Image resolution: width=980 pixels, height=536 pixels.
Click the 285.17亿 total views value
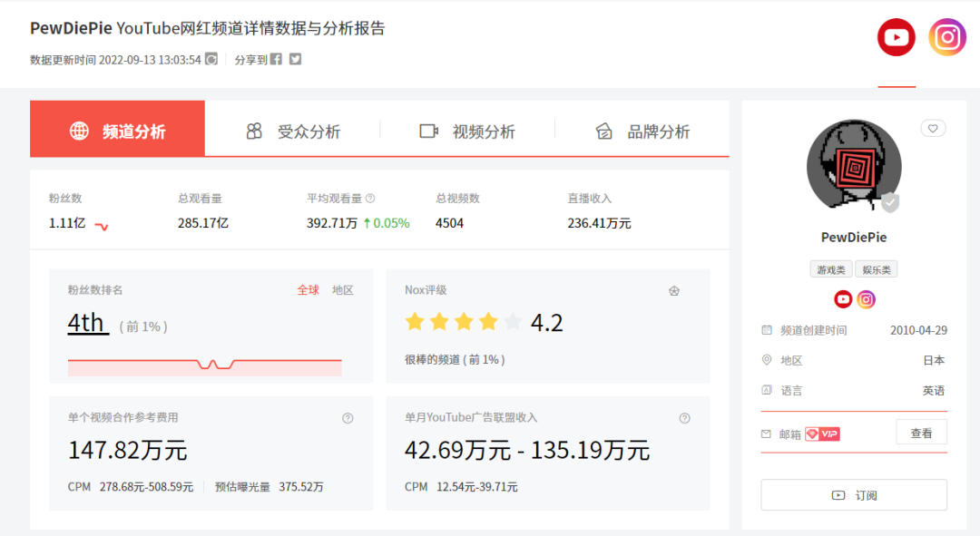203,223
